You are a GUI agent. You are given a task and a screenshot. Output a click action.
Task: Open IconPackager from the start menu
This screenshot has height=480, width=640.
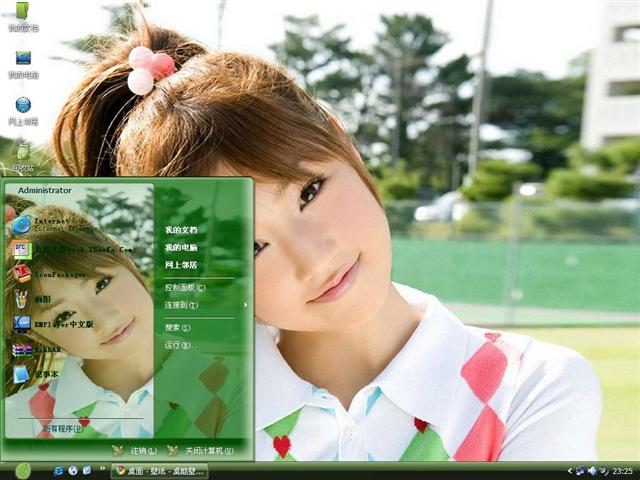click(50, 274)
